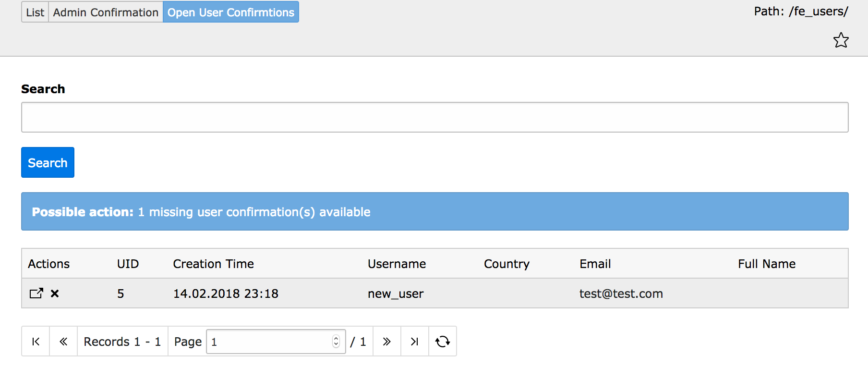Click the Email column header
The image size is (868, 367).
(595, 264)
